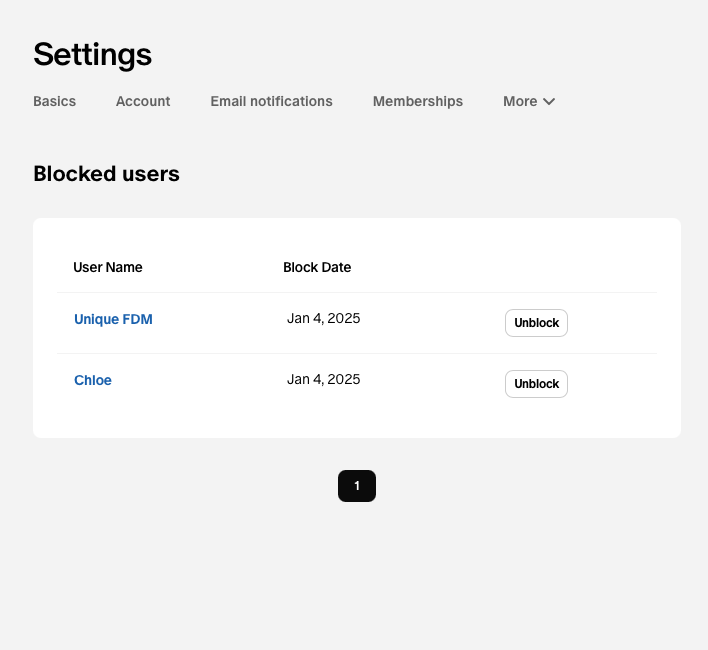
Task: Click the block date in Chloe's row
Action: click(x=323, y=379)
